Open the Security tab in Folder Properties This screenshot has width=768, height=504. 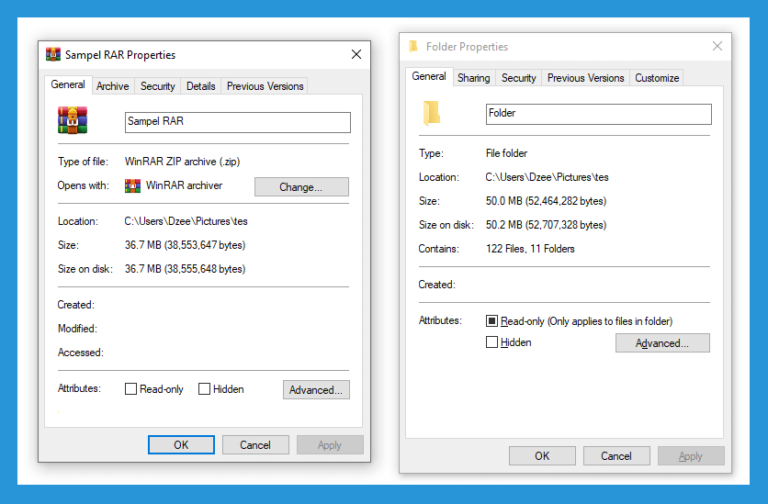(x=519, y=78)
